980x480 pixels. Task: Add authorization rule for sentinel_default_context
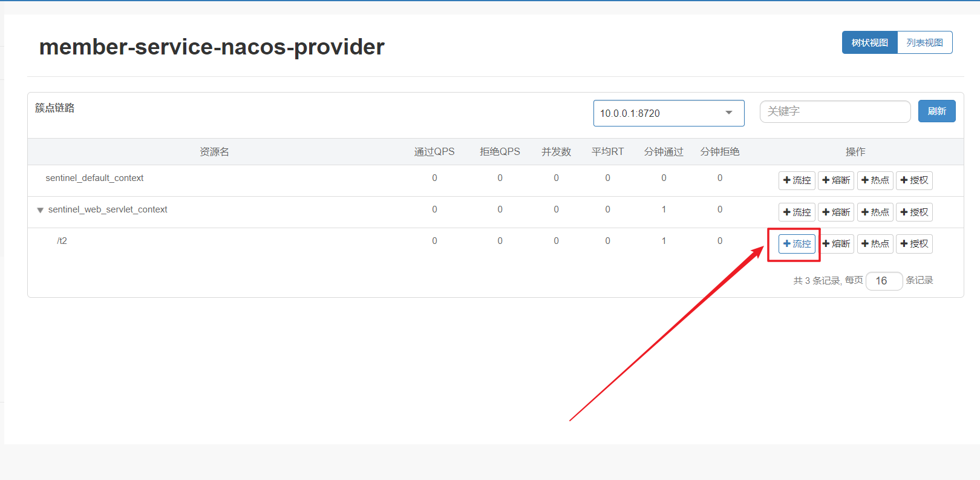click(x=914, y=180)
